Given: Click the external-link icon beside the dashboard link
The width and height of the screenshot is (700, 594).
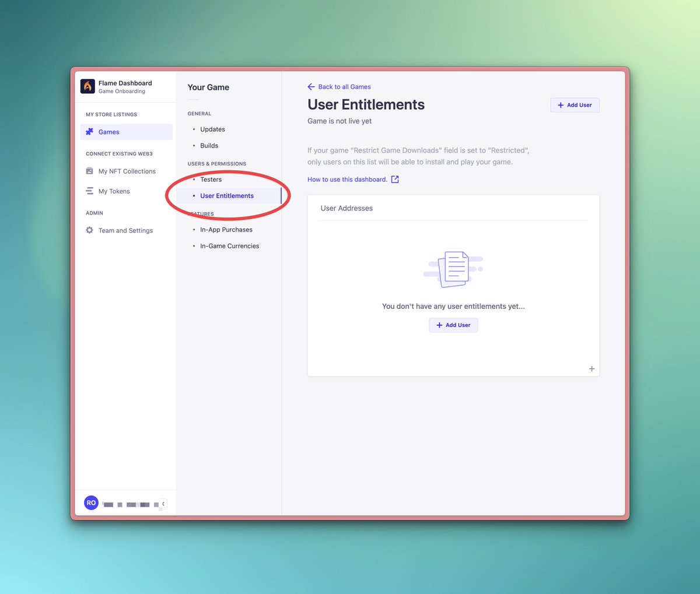Looking at the screenshot, I should [x=395, y=180].
